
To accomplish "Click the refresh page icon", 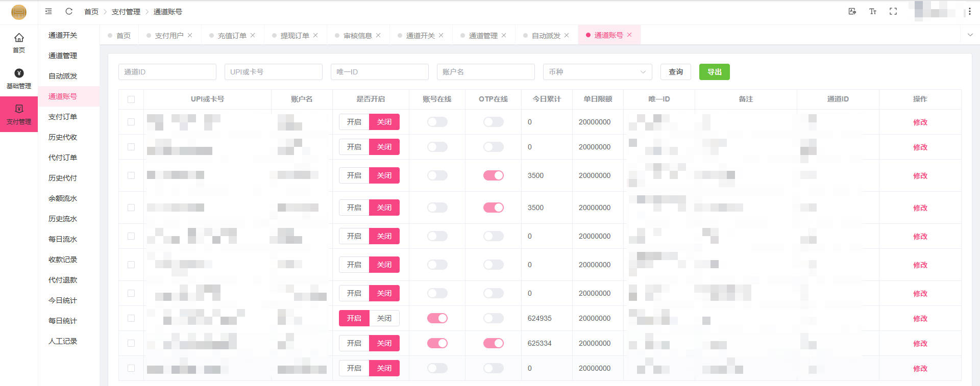I will (69, 11).
